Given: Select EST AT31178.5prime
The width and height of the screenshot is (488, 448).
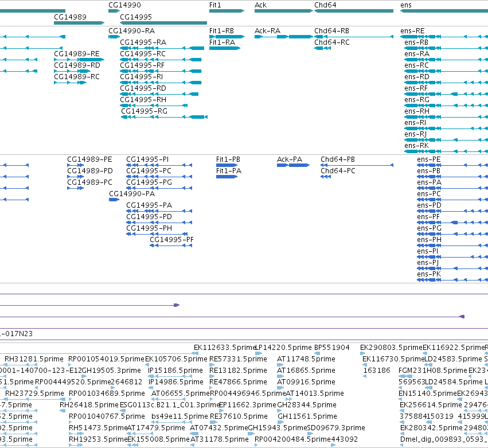Looking at the screenshot, I should point(219,439).
